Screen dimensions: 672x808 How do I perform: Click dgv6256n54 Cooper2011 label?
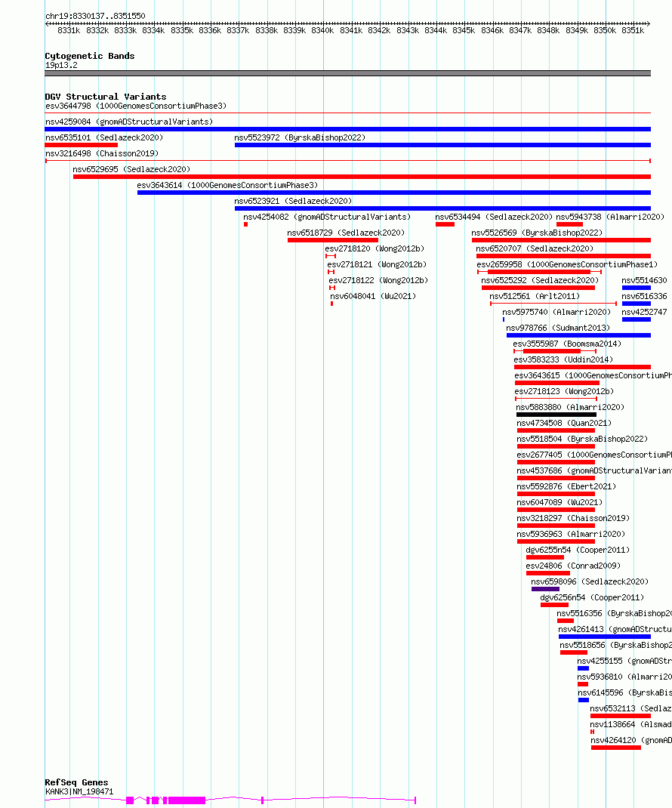pos(592,598)
